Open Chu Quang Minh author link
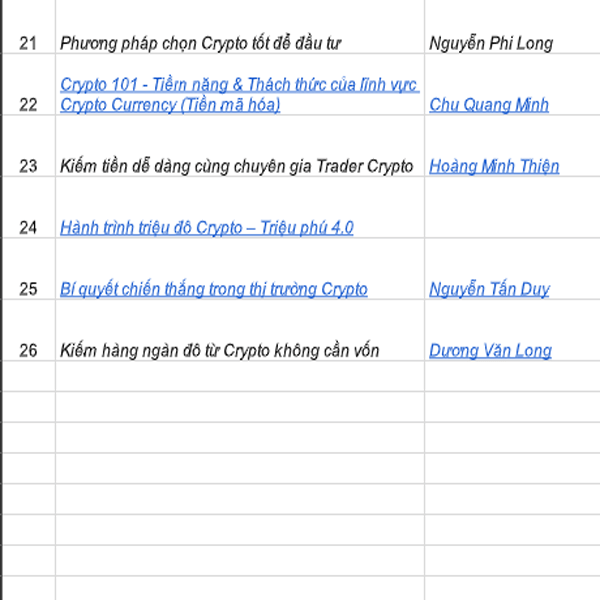The image size is (600, 600). (x=489, y=105)
